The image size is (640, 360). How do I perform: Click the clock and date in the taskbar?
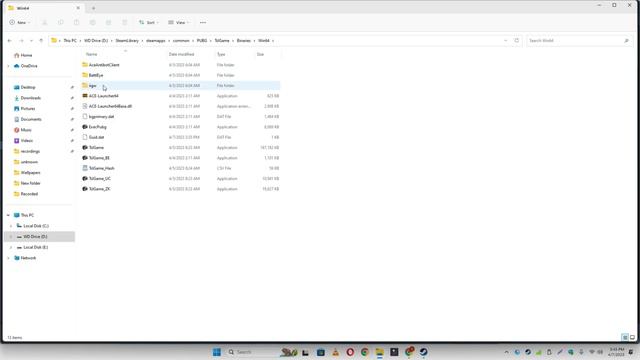click(617, 352)
